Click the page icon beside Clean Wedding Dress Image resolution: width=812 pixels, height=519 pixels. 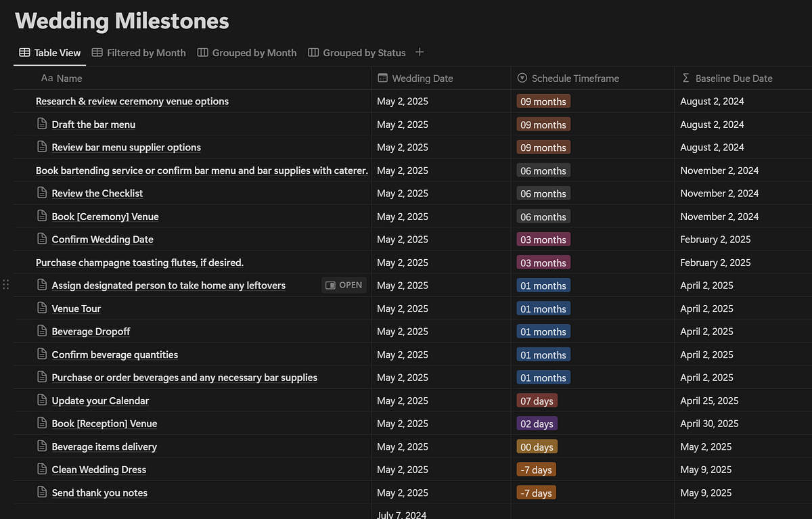click(42, 469)
